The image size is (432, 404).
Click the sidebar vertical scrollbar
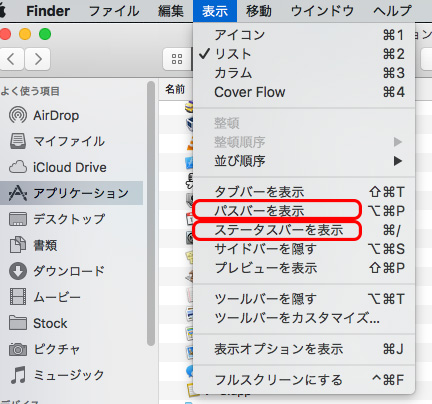151,213
